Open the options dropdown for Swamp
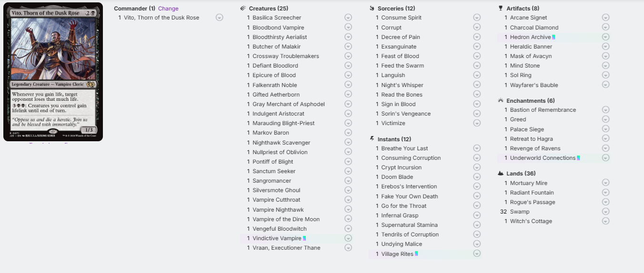The width and height of the screenshot is (644, 273). (x=605, y=212)
